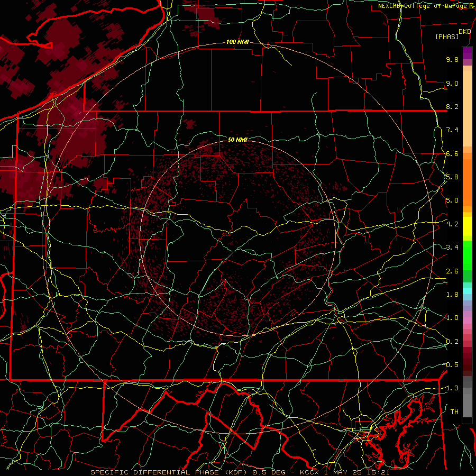The height and width of the screenshot is (476, 476).
Task: Click the 50 NMI range ring label
Action: click(237, 140)
